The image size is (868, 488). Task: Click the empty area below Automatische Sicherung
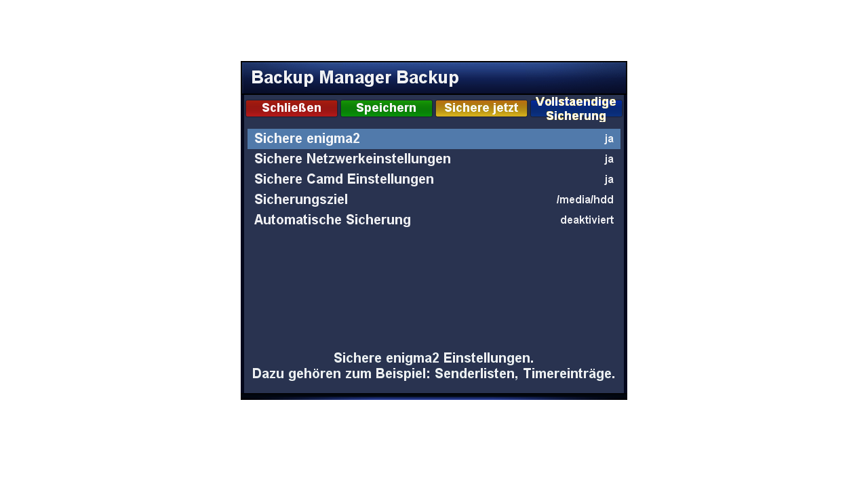click(x=434, y=288)
